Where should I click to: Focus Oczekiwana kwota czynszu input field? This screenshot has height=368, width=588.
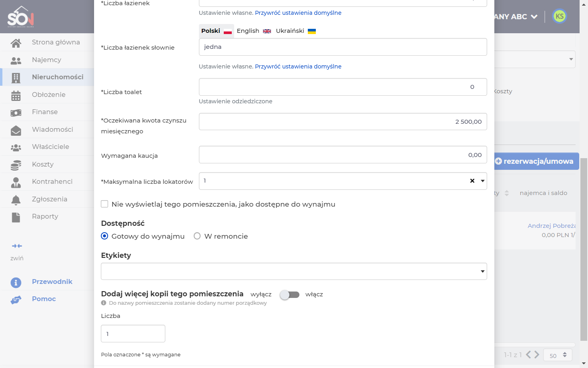[x=343, y=122]
